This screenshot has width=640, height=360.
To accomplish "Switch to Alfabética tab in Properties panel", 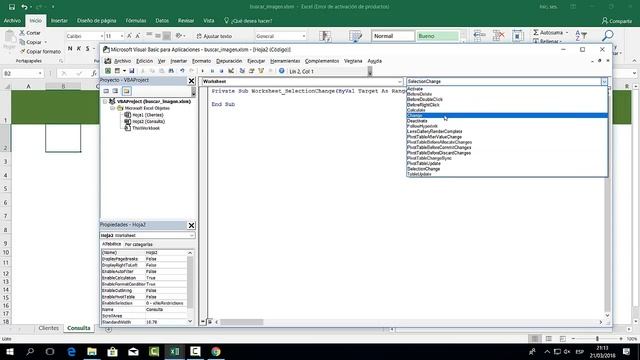I will click(x=111, y=244).
